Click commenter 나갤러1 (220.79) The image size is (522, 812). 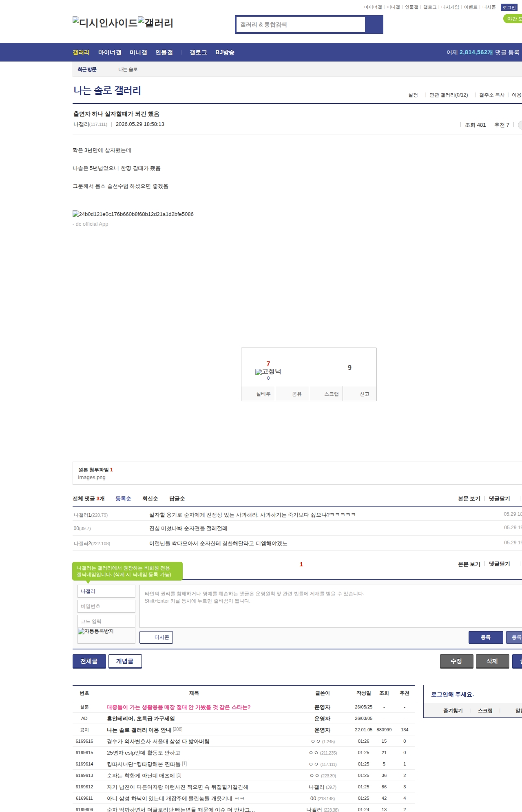91,515
